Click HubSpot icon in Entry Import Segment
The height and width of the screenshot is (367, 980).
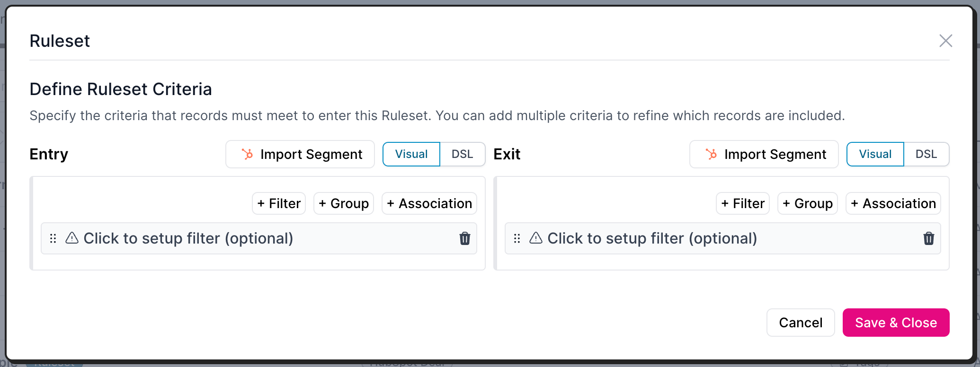pos(247,154)
